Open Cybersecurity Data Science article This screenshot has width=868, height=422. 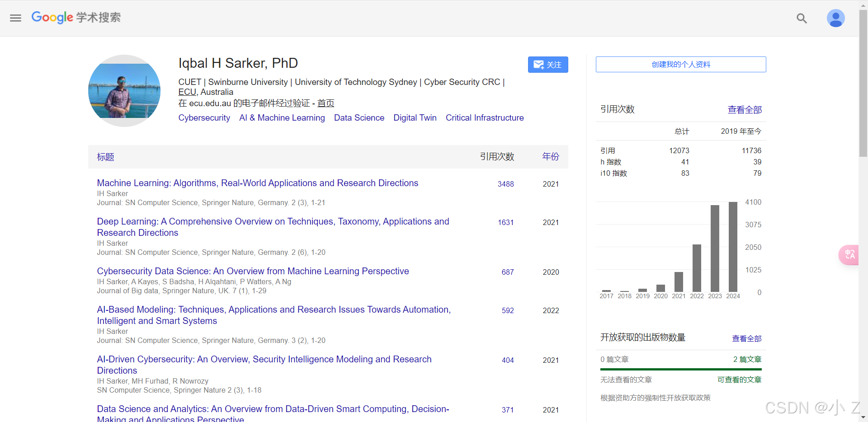253,271
